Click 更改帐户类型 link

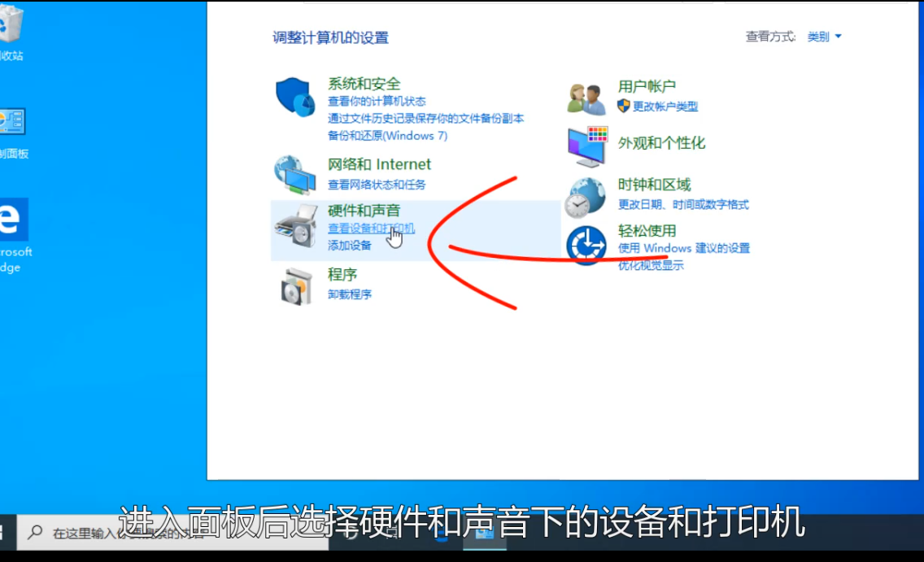(x=665, y=106)
